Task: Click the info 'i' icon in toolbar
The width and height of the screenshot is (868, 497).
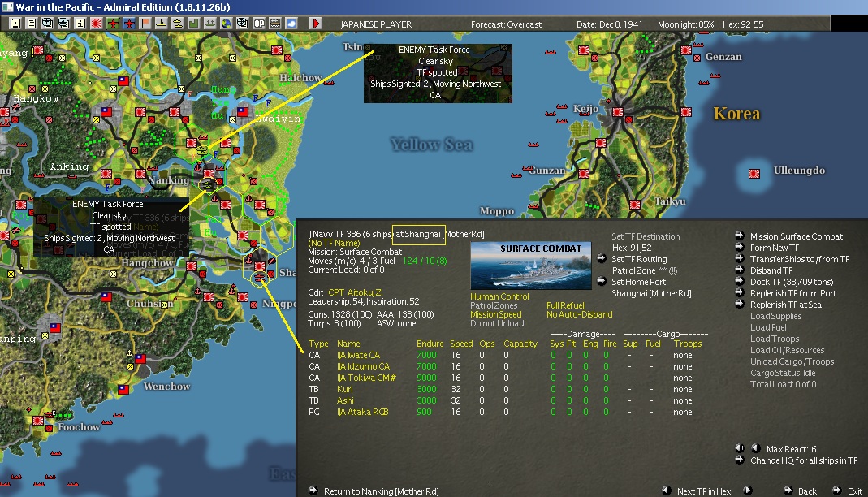Action: click(80, 24)
